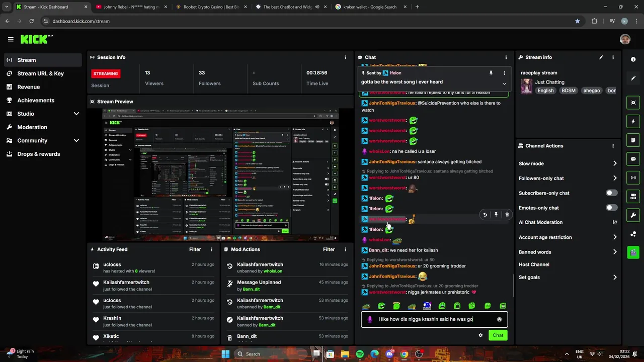Expand Banned words settings

pyautogui.click(x=614, y=252)
